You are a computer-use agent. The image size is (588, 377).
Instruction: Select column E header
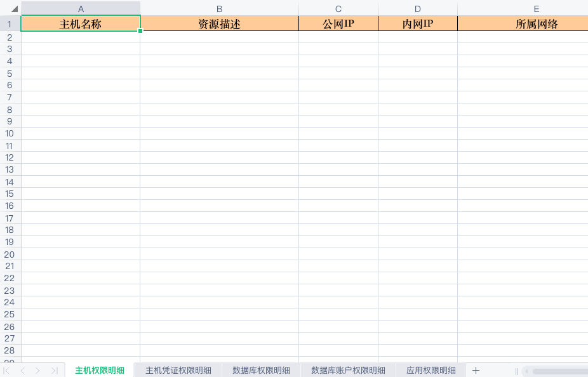(x=537, y=9)
